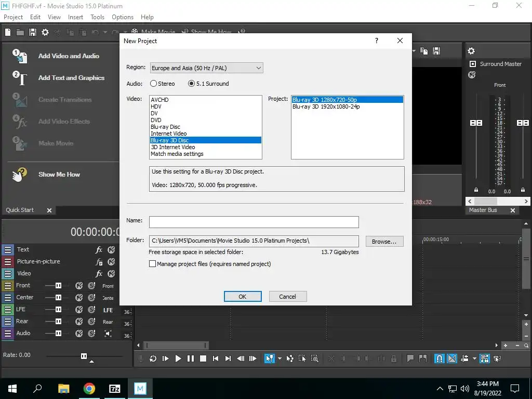
Task: Toggle Lock Envelopes to Events
Action: point(485,358)
